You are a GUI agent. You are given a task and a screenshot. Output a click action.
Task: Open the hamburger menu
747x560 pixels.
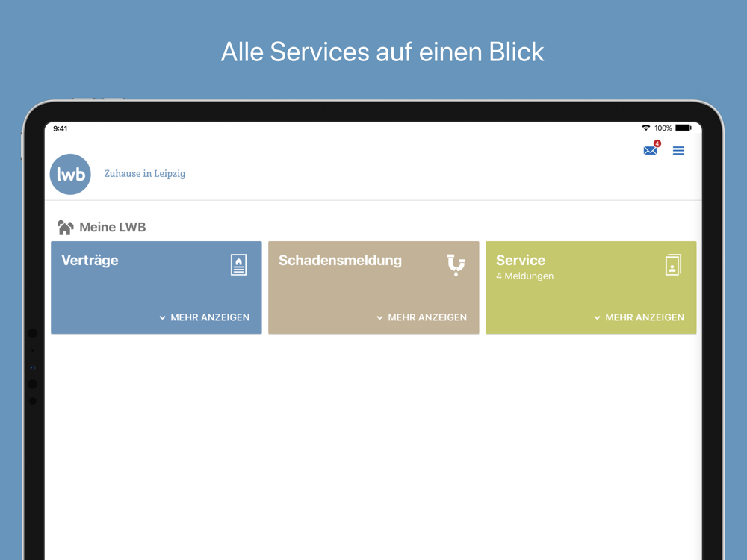point(678,151)
